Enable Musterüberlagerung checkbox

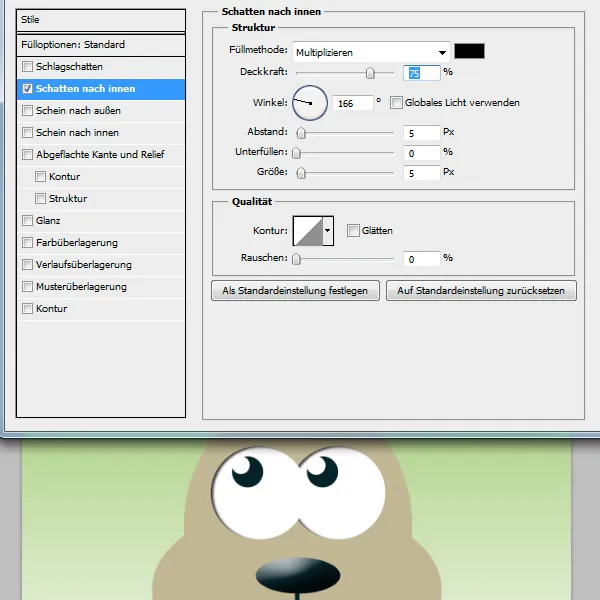pyautogui.click(x=27, y=287)
